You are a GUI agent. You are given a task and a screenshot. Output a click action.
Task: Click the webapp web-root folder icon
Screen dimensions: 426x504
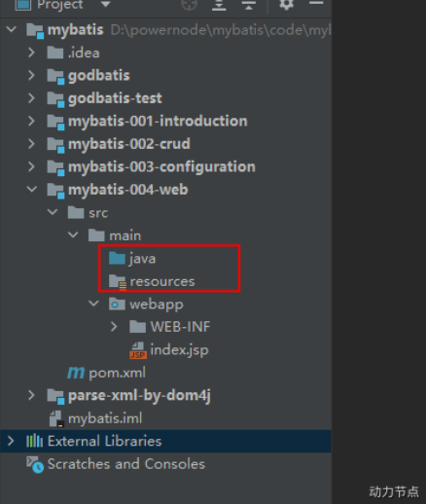pyautogui.click(x=117, y=304)
